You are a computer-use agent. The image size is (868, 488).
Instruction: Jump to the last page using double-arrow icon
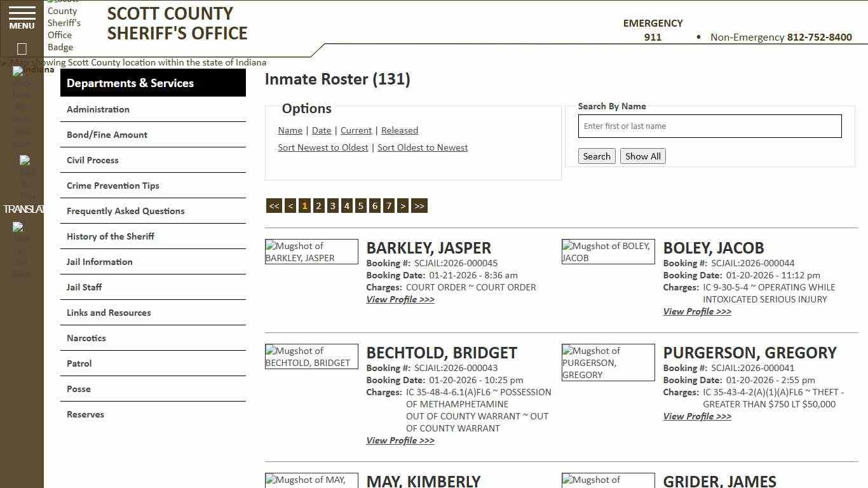point(419,205)
